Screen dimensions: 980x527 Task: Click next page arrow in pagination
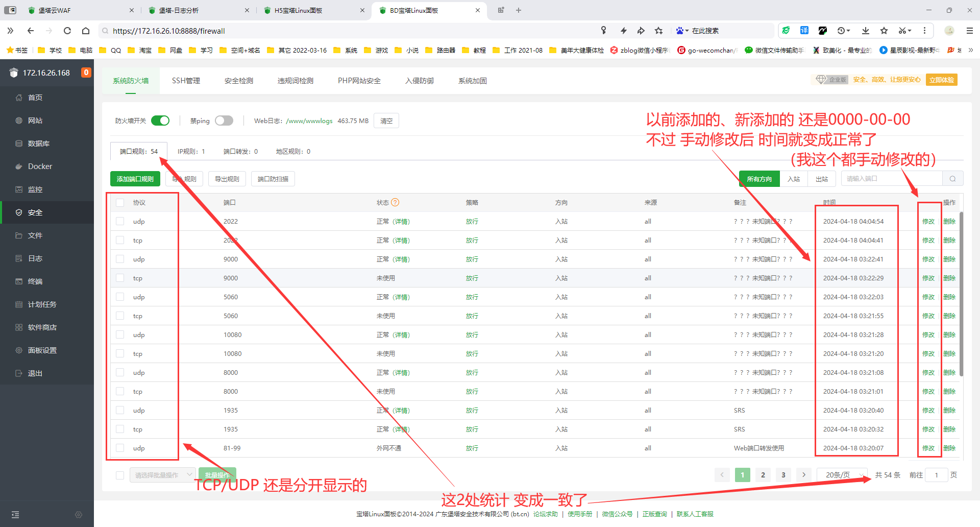coord(804,475)
